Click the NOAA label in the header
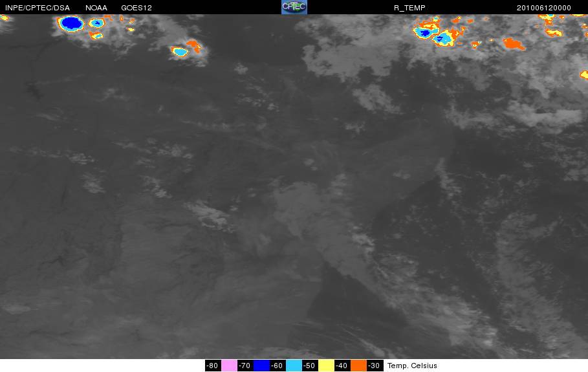This screenshot has height=372, width=588. (x=96, y=8)
